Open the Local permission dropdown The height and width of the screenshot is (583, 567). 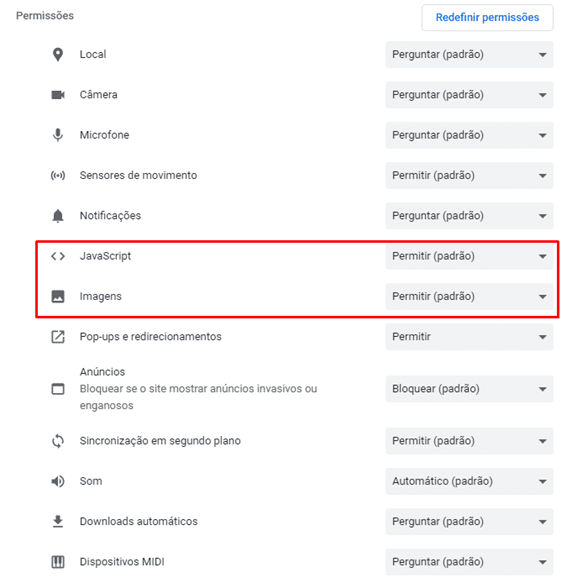point(469,55)
